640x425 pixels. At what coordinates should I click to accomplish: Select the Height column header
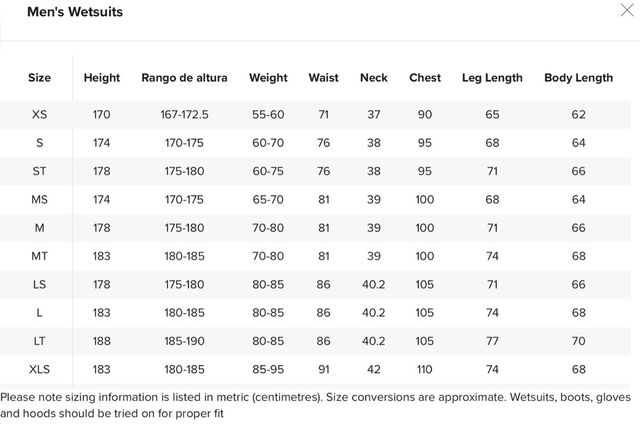tap(102, 78)
